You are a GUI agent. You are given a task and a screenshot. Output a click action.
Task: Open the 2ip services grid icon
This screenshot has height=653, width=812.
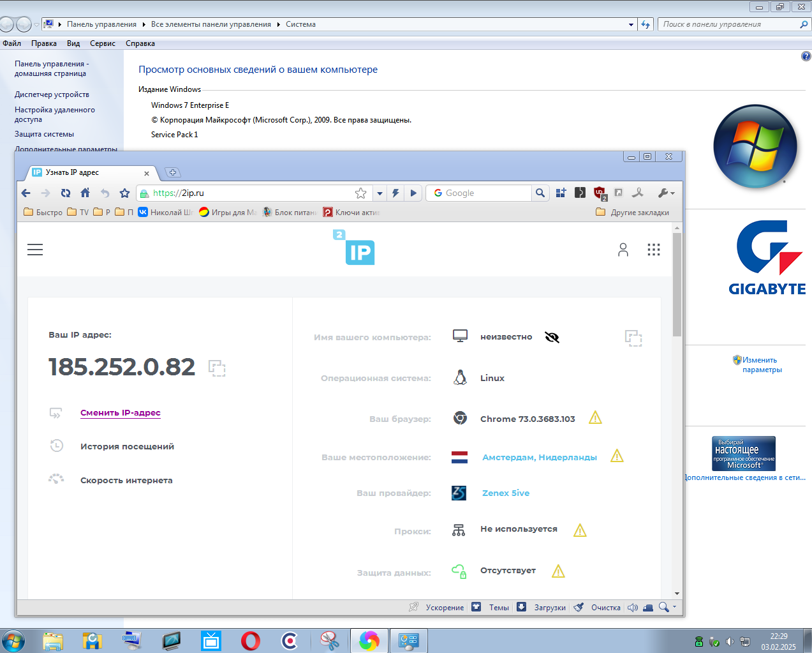tap(654, 250)
